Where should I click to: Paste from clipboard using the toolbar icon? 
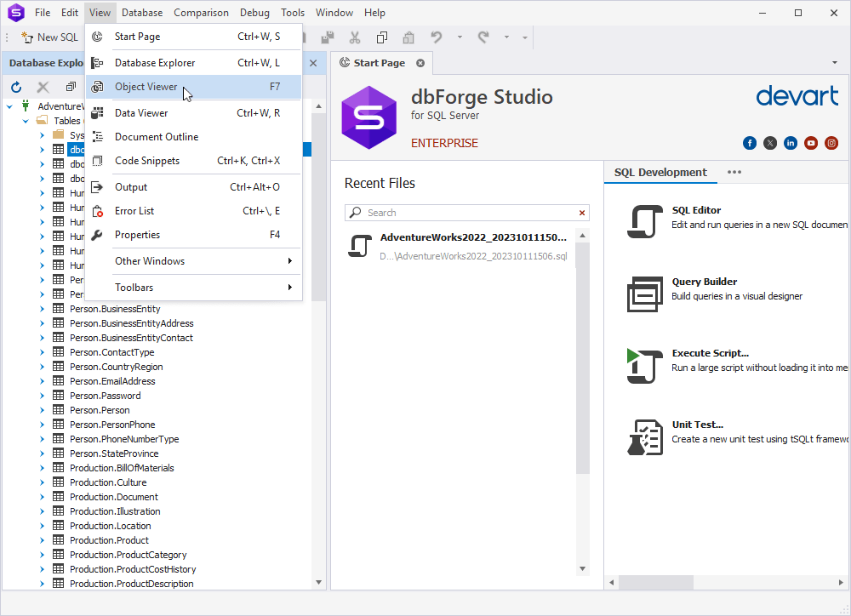click(x=408, y=37)
